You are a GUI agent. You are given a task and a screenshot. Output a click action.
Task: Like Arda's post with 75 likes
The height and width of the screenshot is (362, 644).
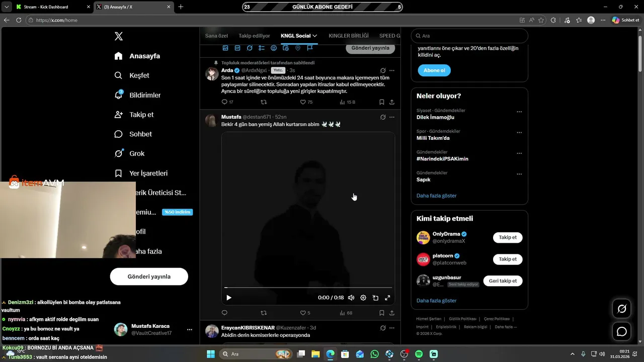coord(303,102)
